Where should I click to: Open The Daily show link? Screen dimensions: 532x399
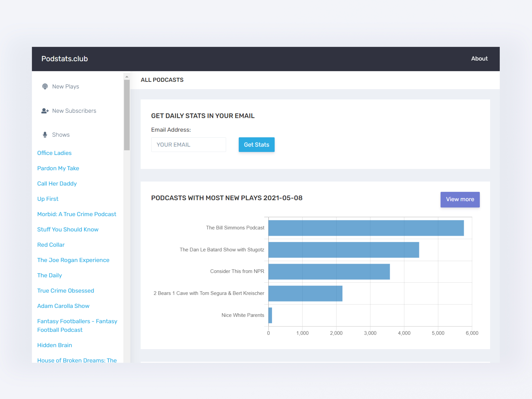50,275
